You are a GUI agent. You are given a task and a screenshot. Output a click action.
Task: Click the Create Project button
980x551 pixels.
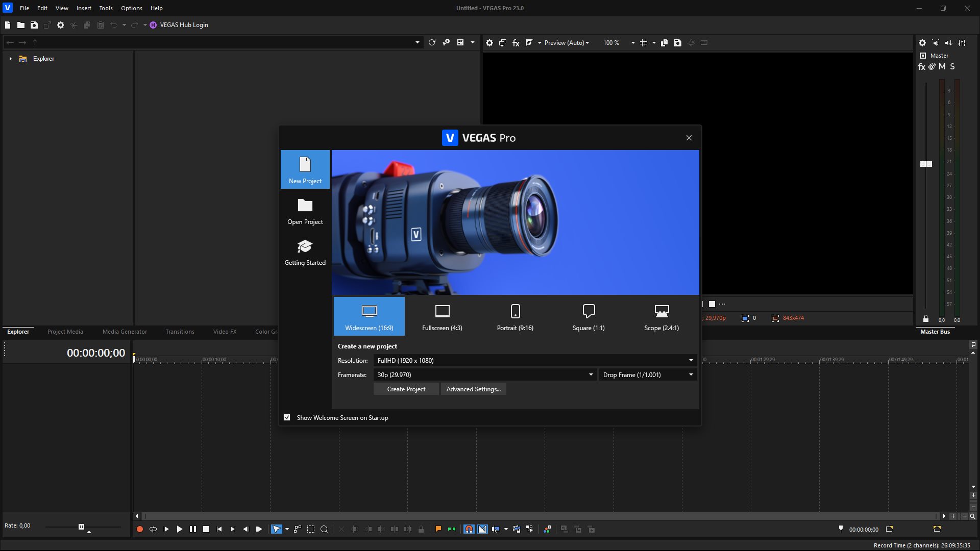(406, 389)
